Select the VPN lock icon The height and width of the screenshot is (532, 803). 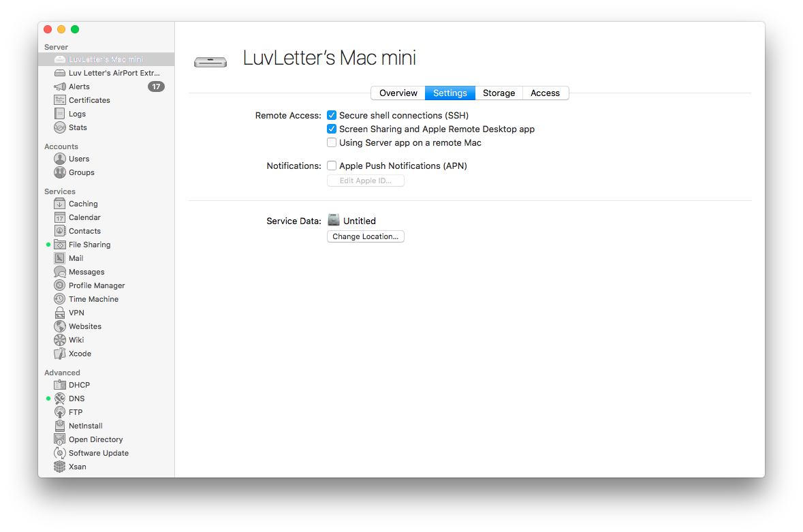tap(60, 313)
